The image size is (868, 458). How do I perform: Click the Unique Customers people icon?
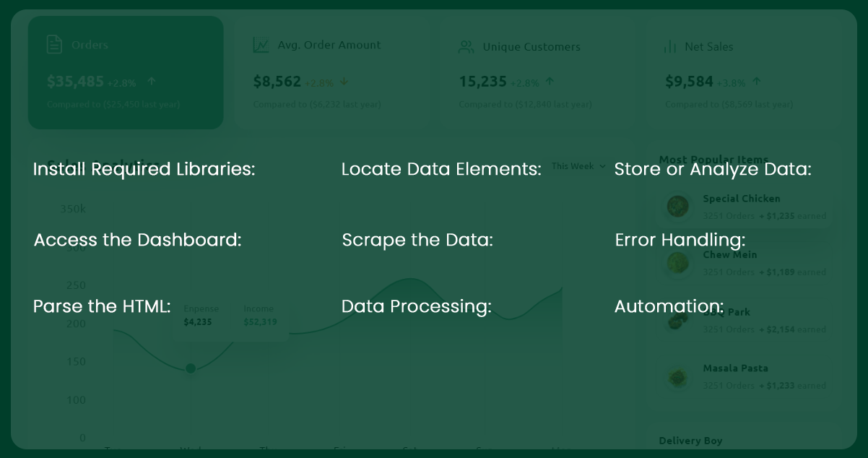point(466,47)
